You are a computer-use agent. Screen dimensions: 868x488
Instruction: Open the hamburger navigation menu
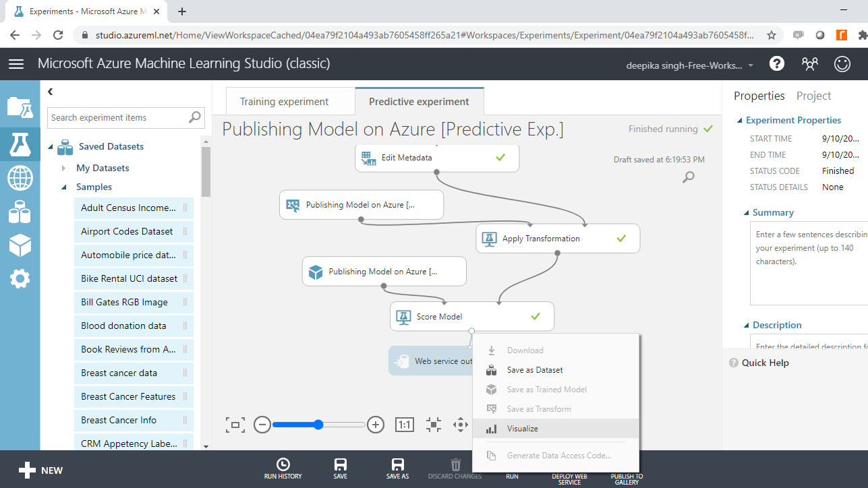point(16,64)
